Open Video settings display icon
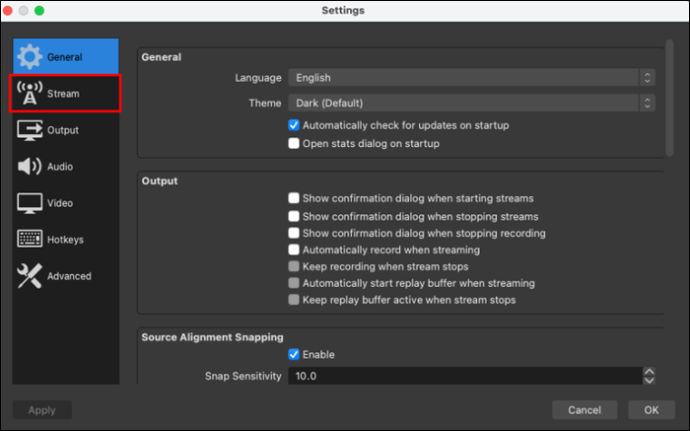This screenshot has width=690, height=431. (x=29, y=203)
